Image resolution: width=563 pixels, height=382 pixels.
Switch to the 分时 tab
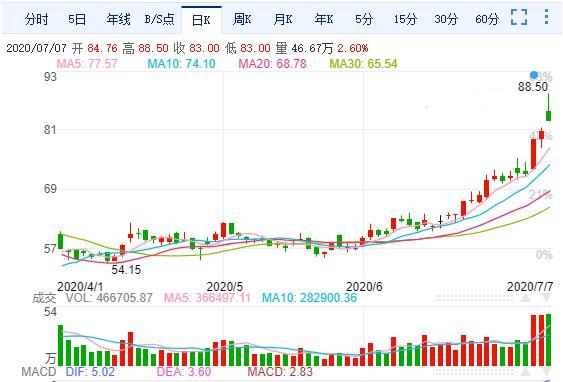36,19
